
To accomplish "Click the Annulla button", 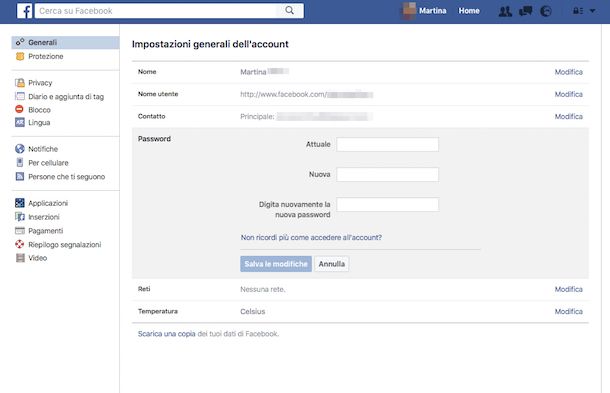I will click(331, 264).
